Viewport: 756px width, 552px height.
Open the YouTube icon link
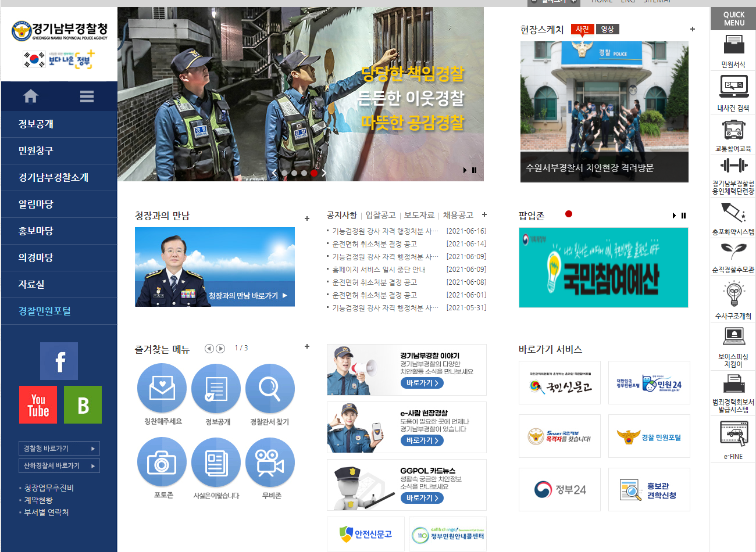pos(38,404)
